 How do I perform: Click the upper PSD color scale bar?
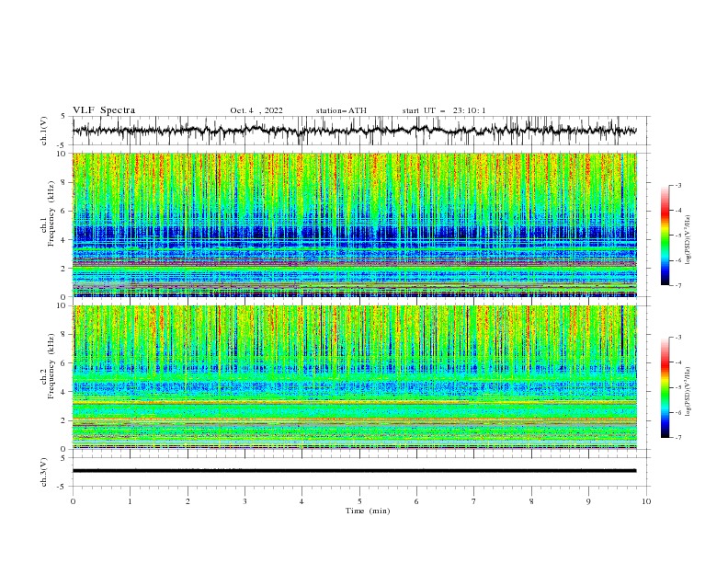pyautogui.click(x=665, y=236)
